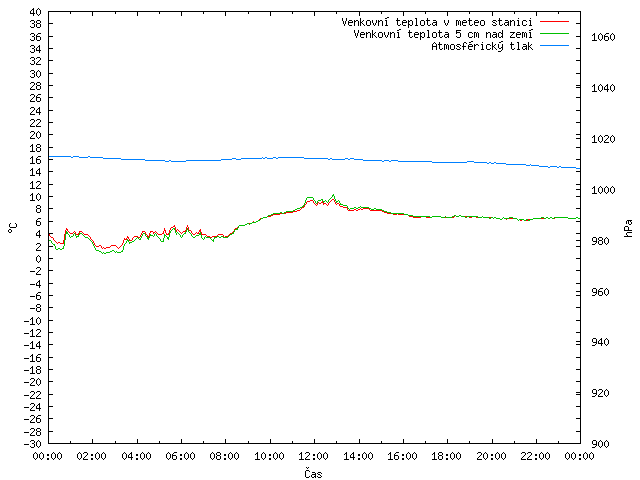Click the '14:00' time axis label
Image resolution: width=640 pixels, height=480 pixels.
pos(358,456)
